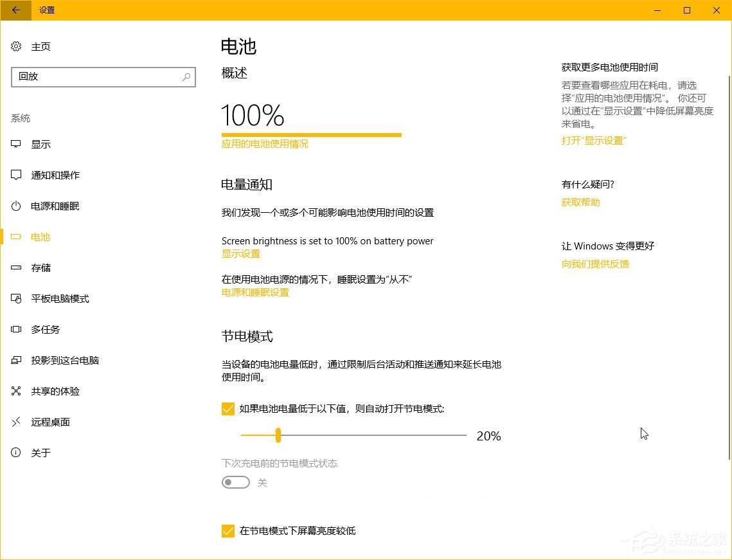The width and height of the screenshot is (732, 560).
Task: Enable 下次充电前的节电模式状态 toggle
Action: (x=235, y=482)
